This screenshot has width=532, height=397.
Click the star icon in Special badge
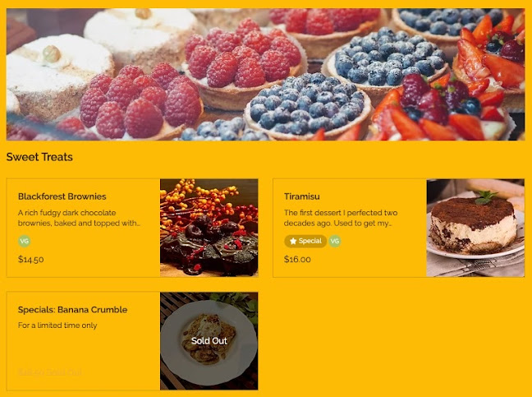click(x=293, y=241)
